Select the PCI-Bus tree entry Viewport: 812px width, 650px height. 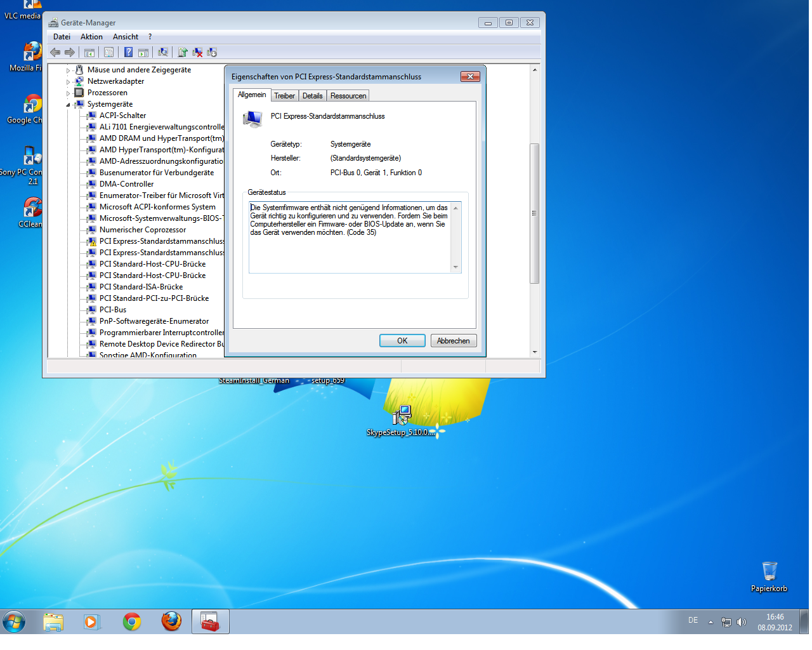point(113,310)
